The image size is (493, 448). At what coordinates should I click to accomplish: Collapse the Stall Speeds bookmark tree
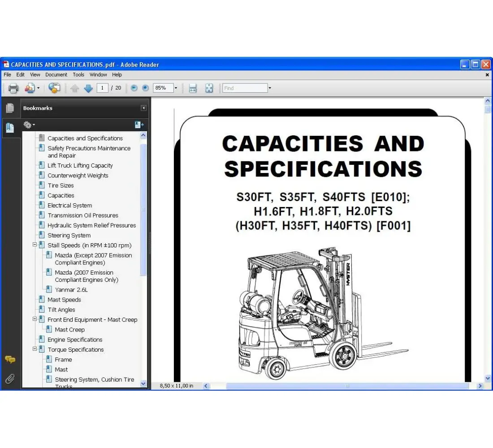coord(35,245)
